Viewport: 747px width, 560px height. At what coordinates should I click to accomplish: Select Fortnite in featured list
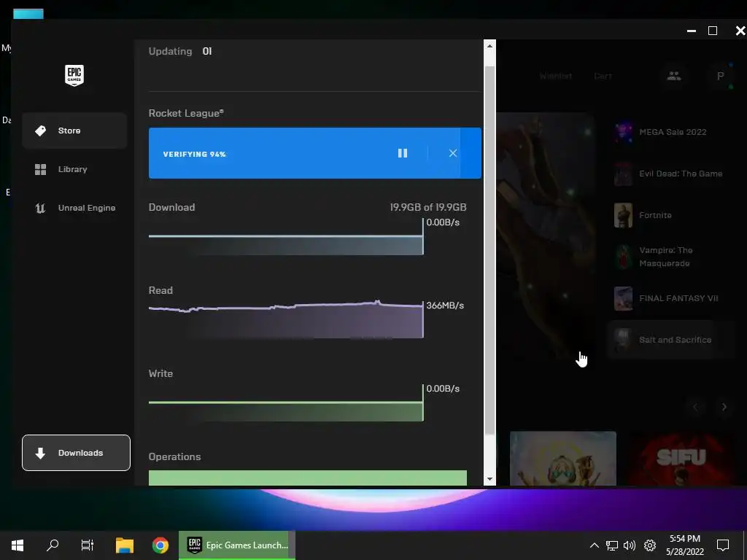coord(671,215)
